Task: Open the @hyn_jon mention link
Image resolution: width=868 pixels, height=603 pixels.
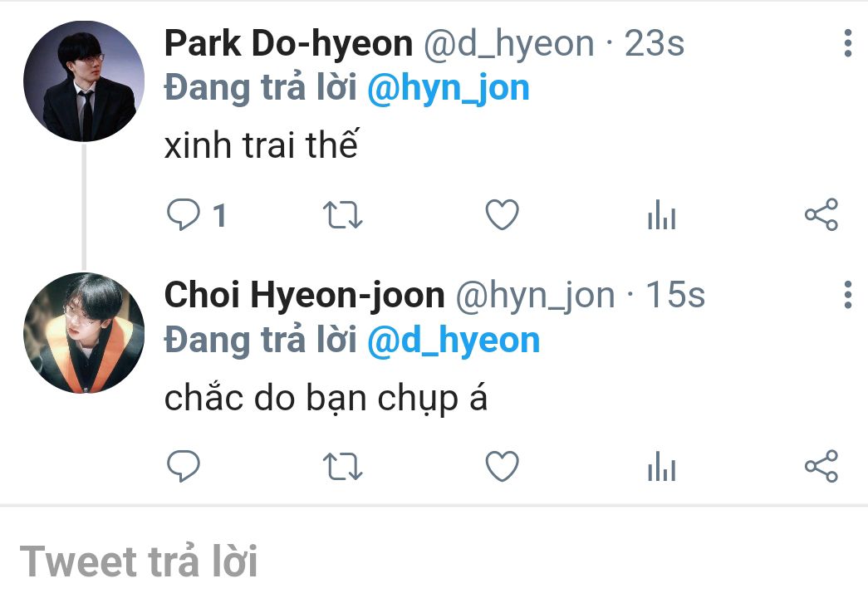Action: pos(449,89)
